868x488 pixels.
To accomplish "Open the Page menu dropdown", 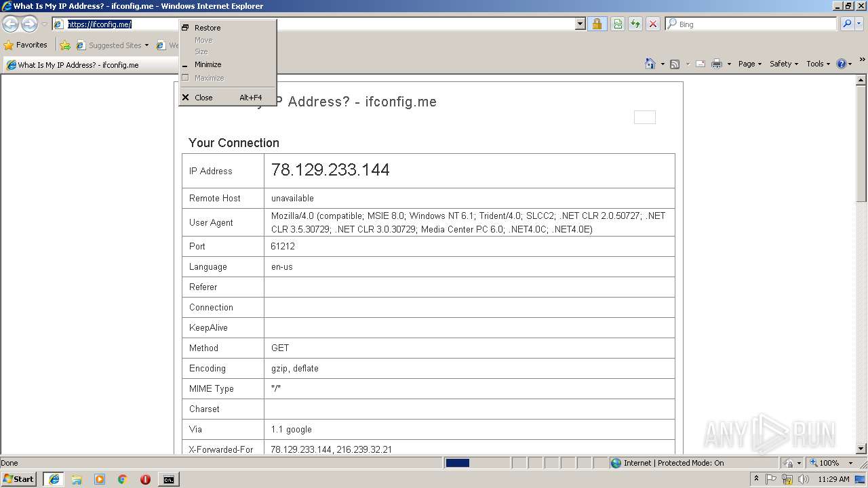I will 749,64.
